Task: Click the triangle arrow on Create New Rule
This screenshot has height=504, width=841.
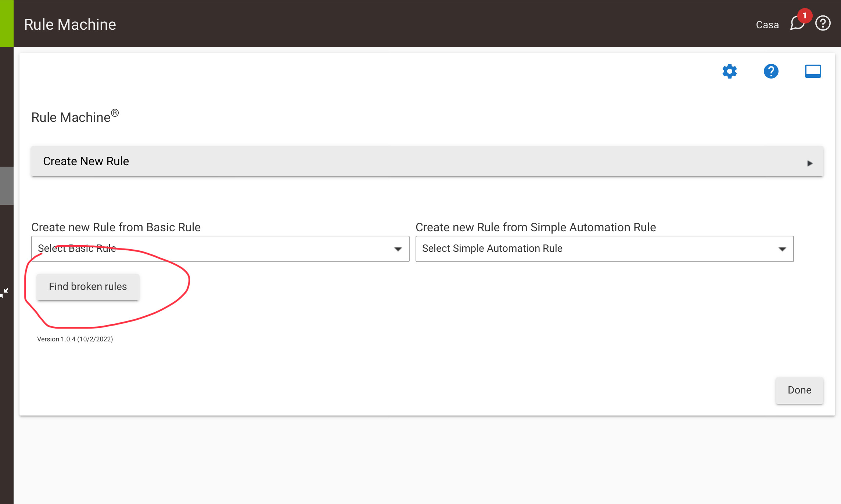Action: (x=810, y=163)
